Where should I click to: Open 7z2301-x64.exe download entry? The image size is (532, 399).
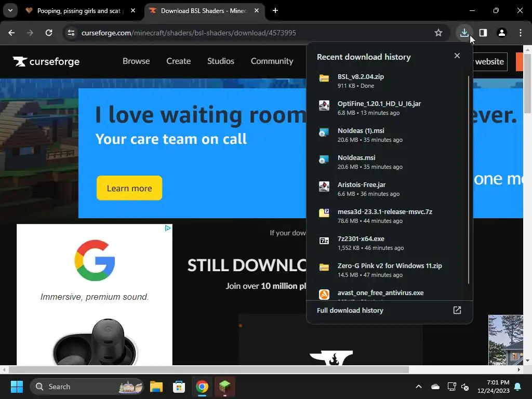pyautogui.click(x=387, y=243)
